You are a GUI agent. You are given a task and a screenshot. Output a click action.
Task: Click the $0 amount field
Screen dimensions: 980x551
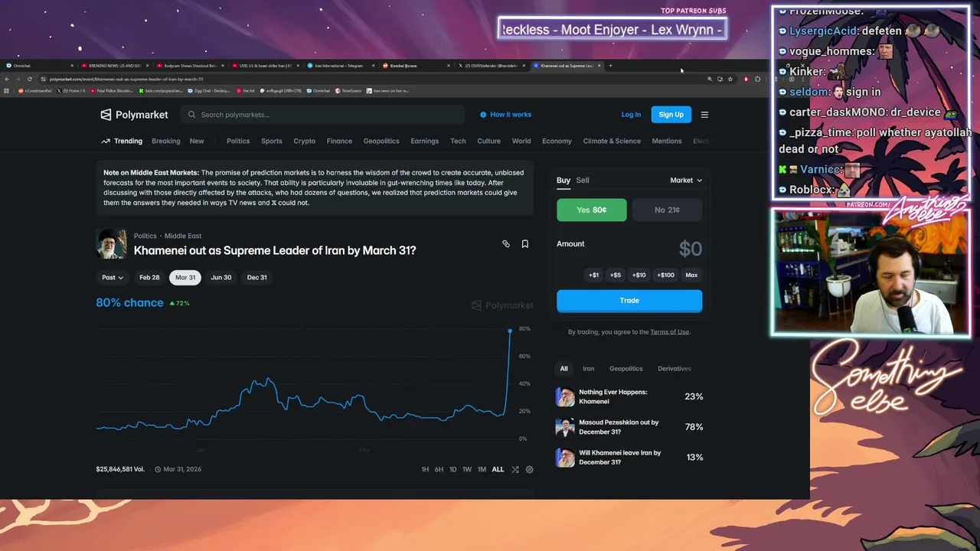click(690, 249)
